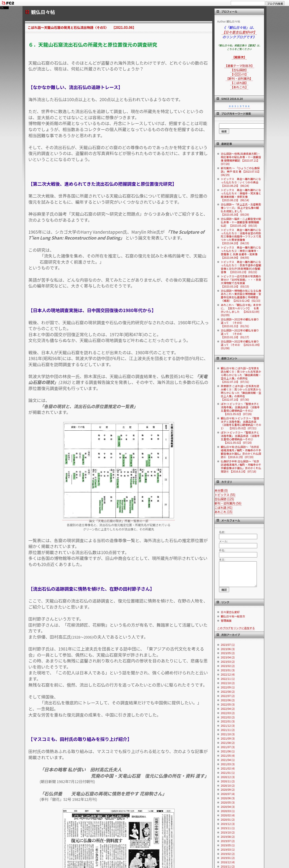Viewport: 289px width, 868px height.
Task: Click the 天龍山石窟 table image thumbnail
Action: pos(118,470)
